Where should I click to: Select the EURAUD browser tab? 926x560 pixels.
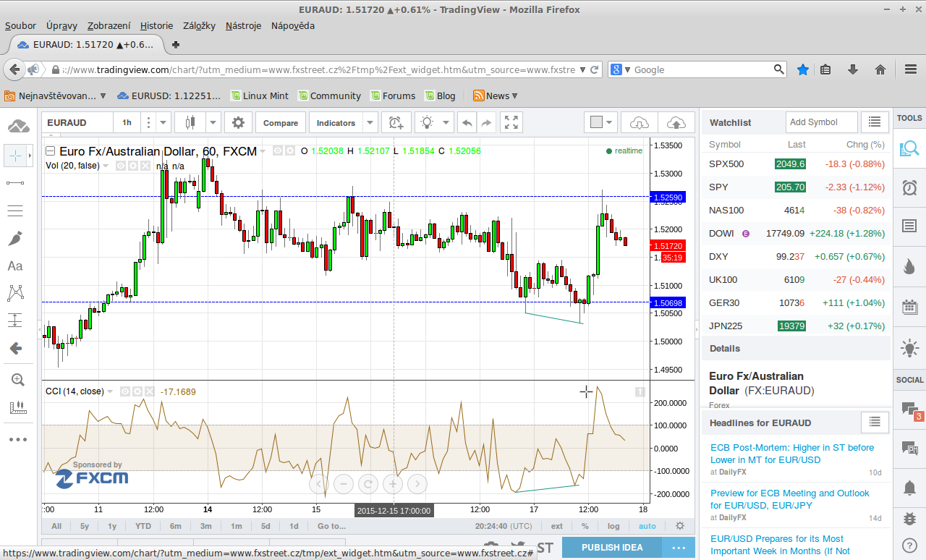[85, 44]
